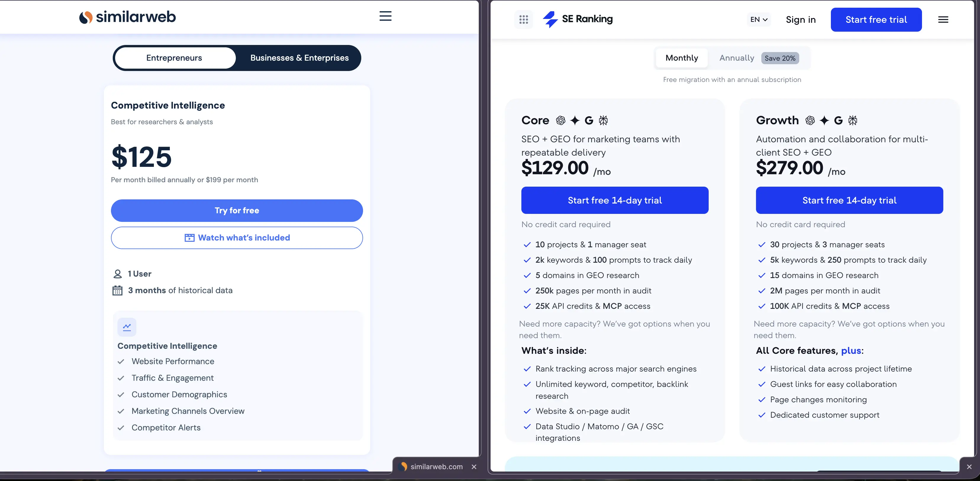This screenshot has width=980, height=481.
Task: Click the Google G icon beside Growth
Action: click(x=838, y=120)
